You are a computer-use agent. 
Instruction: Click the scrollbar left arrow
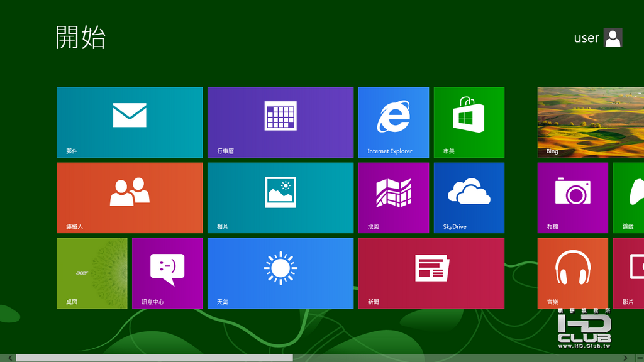(x=10, y=358)
